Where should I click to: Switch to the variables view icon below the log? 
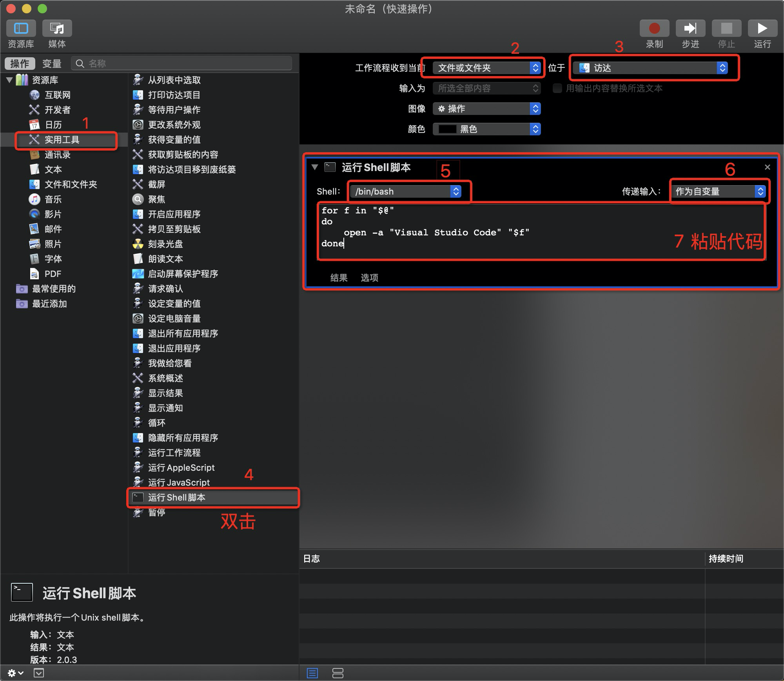pos(338,673)
